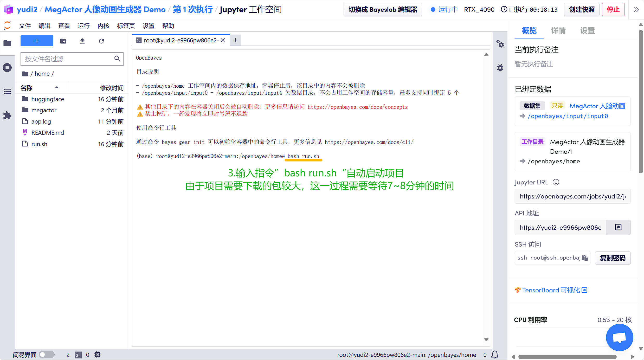Open the 内核 kernel menu

pyautogui.click(x=103, y=26)
